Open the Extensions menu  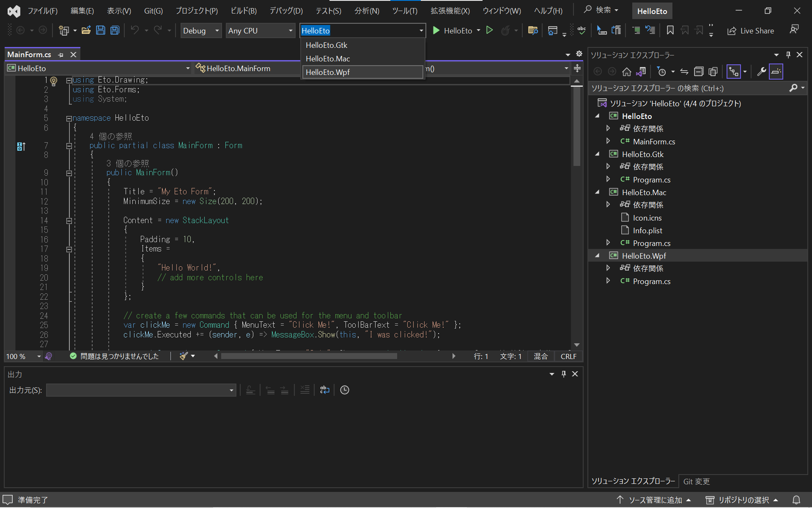point(450,11)
